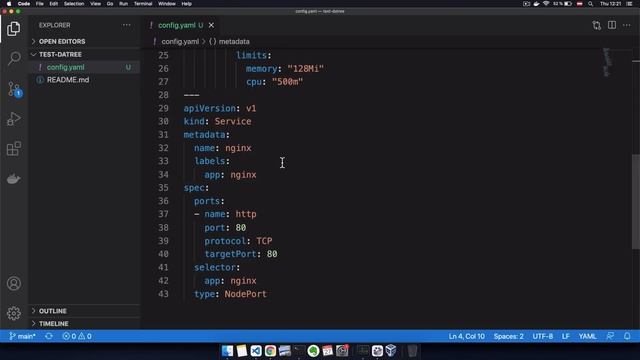Open the View menu

click(x=96, y=4)
